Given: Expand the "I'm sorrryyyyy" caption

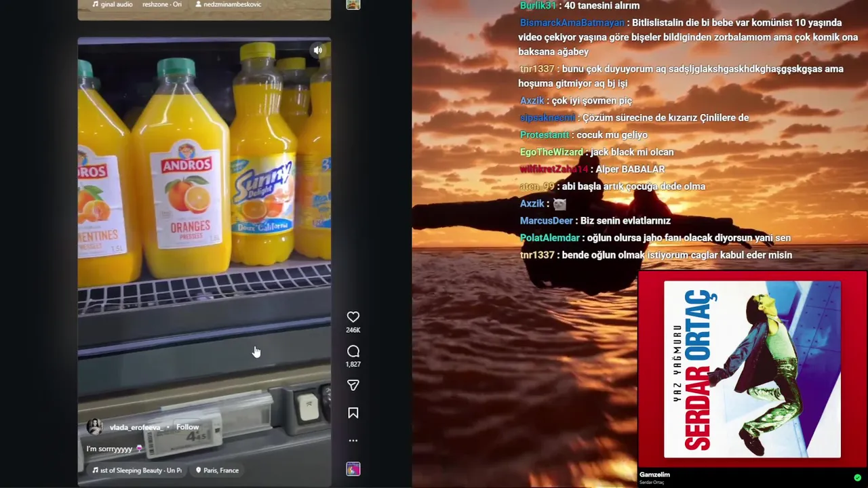Looking at the screenshot, I should pos(114,449).
